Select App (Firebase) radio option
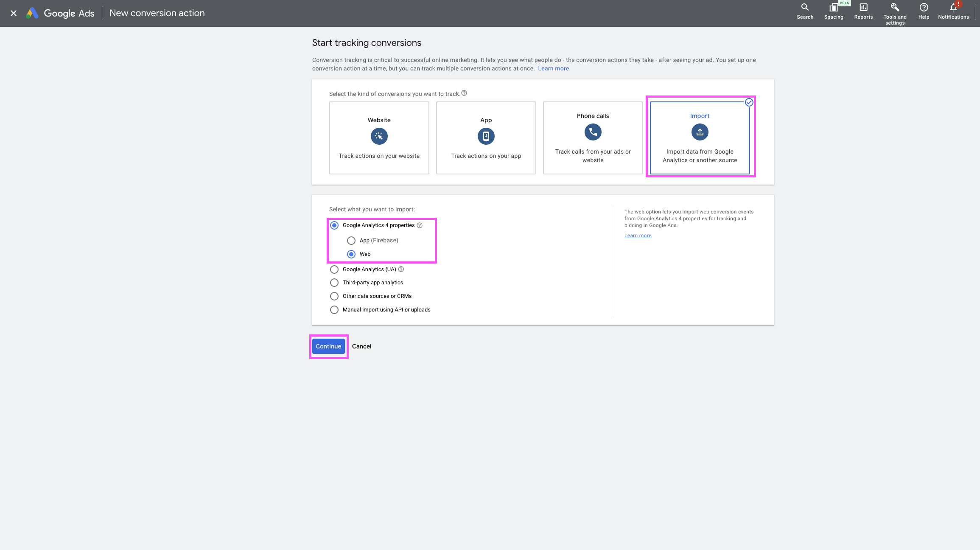The image size is (980, 550). point(351,241)
